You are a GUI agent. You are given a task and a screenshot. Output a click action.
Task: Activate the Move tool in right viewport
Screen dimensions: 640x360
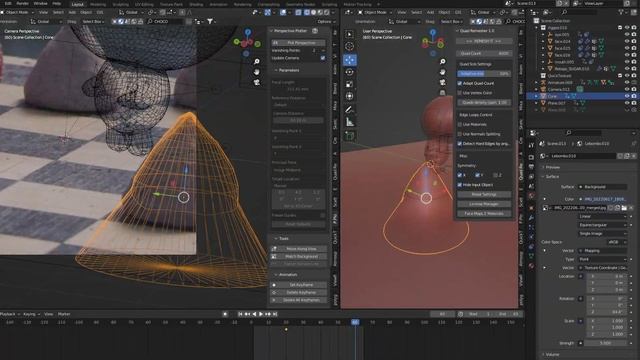pyautogui.click(x=349, y=60)
